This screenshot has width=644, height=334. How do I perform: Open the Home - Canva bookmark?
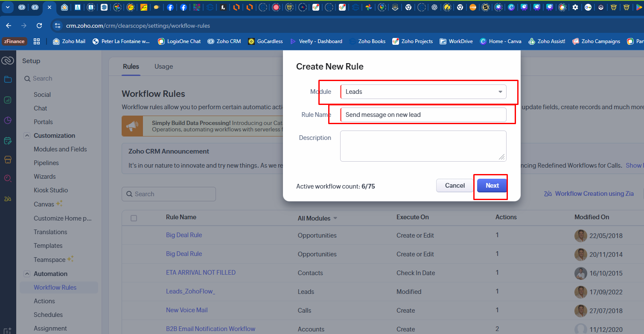(501, 41)
